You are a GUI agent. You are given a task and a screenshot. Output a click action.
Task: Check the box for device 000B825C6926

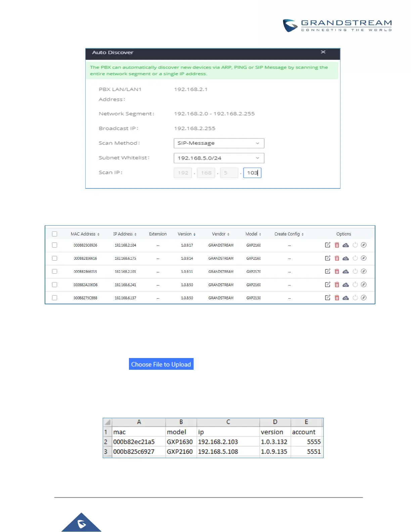pyautogui.click(x=54, y=245)
